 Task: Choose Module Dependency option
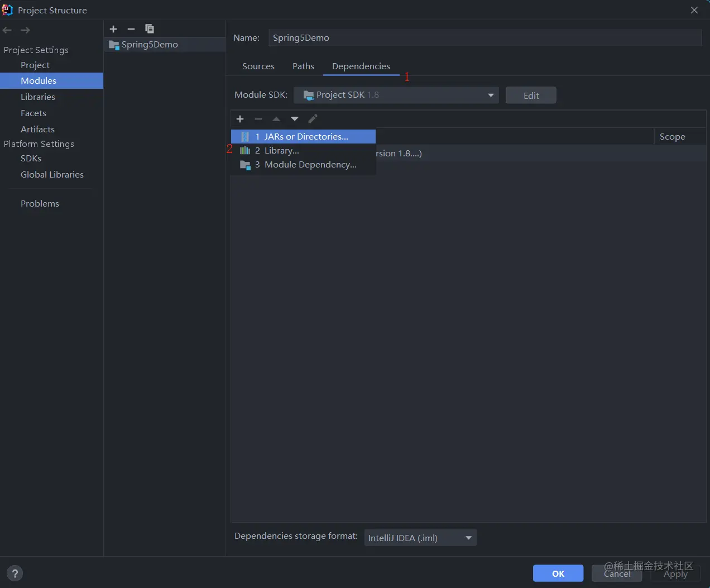(303, 165)
